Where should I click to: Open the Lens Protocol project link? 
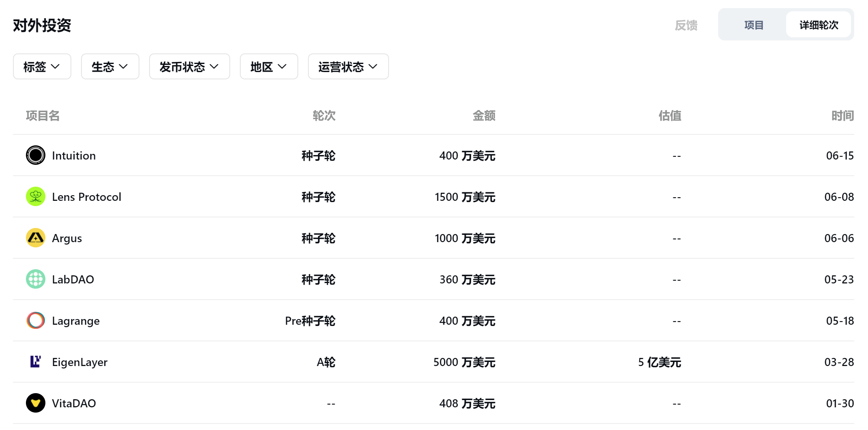[87, 197]
